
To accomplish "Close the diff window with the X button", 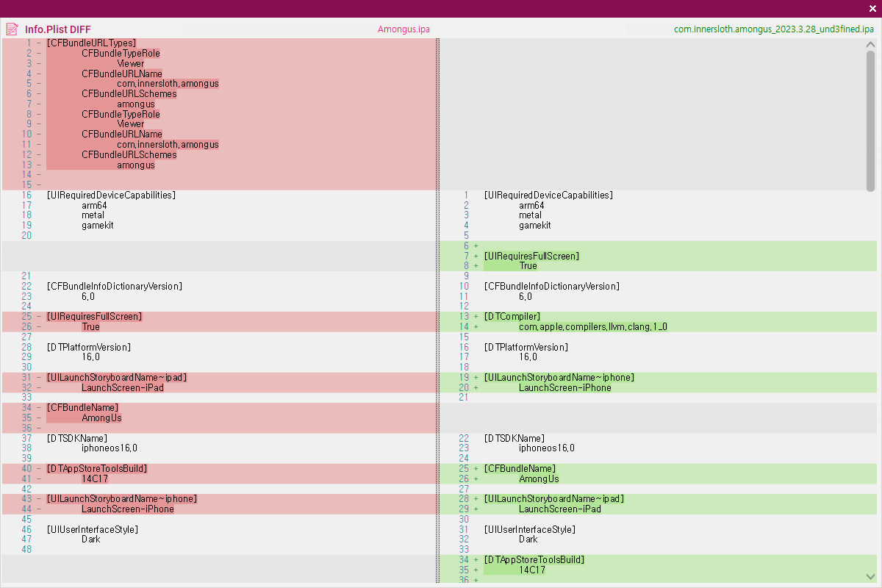I will pos(872,8).
